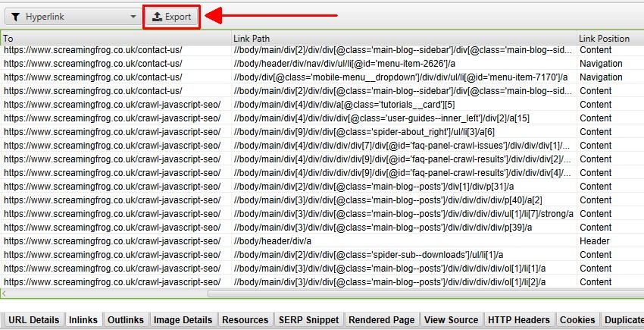Open the Outlinks tab

point(126,319)
